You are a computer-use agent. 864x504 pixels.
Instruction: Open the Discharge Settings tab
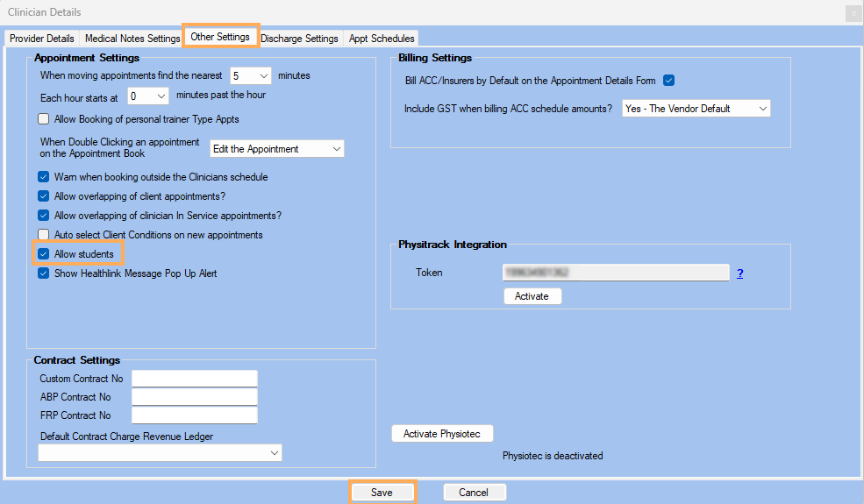(299, 39)
